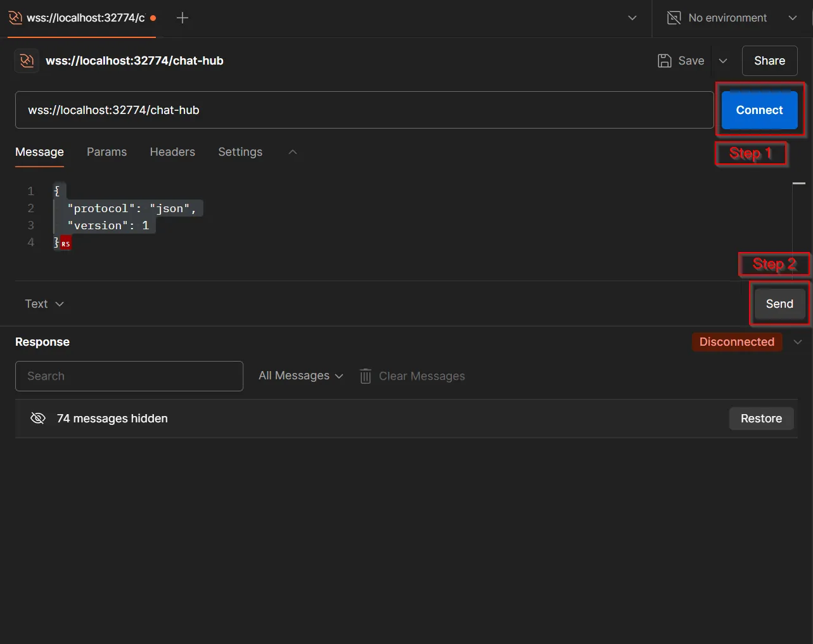Expand the connection status details chevron
This screenshot has width=813, height=644.
click(x=798, y=342)
